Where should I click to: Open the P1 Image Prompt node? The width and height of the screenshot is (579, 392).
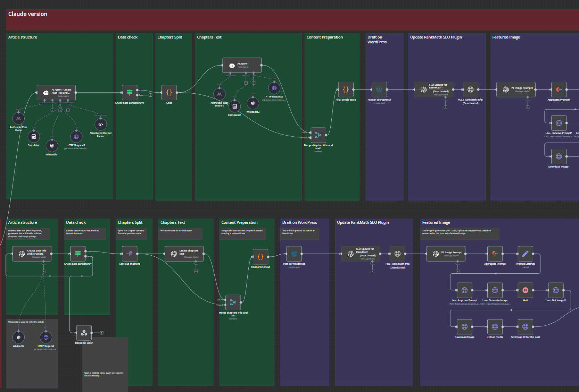(x=446, y=254)
